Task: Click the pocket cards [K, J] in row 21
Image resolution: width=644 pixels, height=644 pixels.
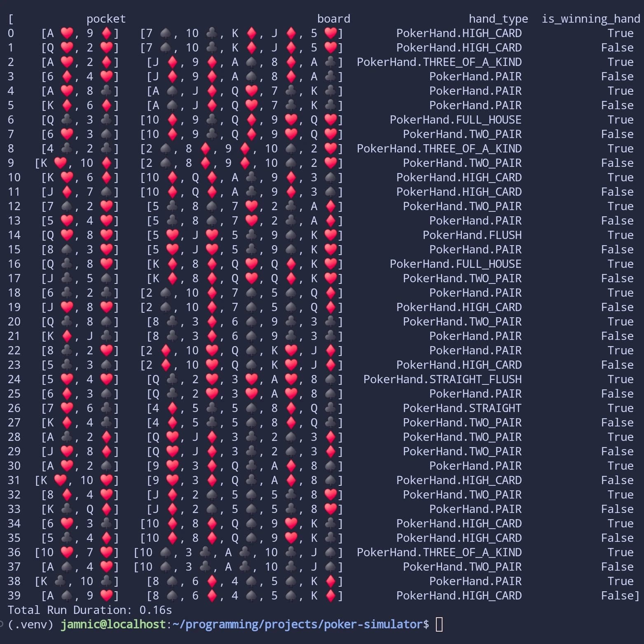Action: (80, 336)
